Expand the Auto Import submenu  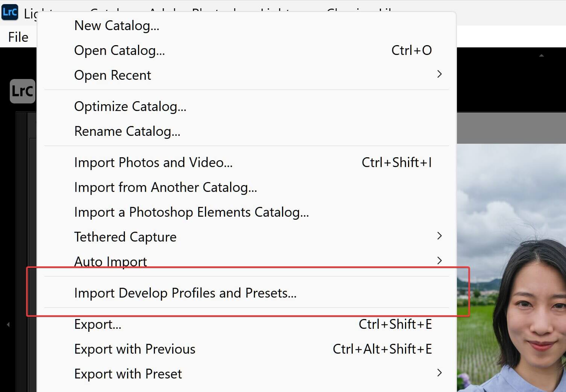111,261
